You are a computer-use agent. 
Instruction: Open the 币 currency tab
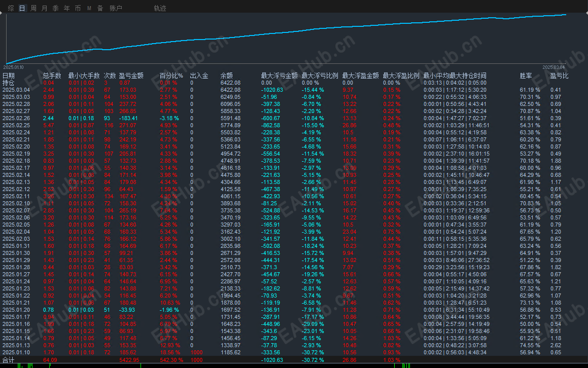click(78, 8)
